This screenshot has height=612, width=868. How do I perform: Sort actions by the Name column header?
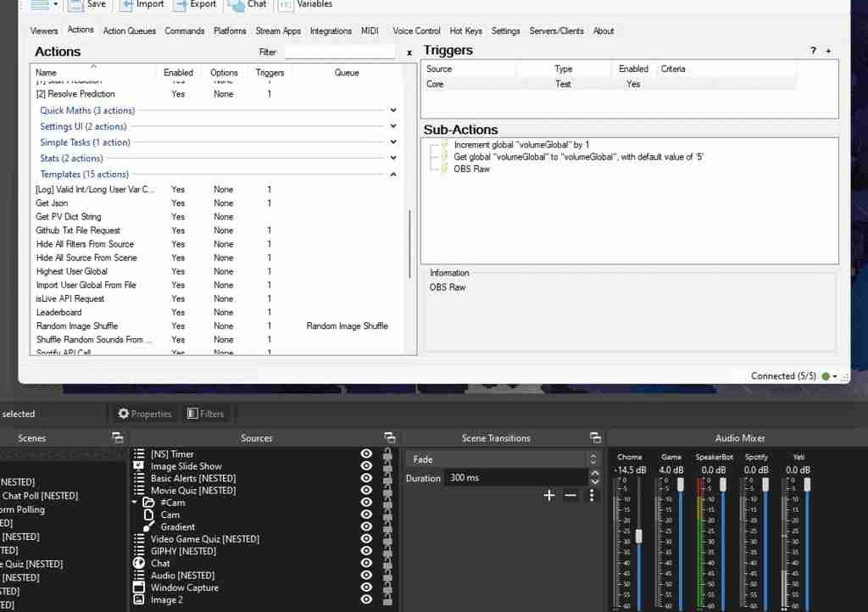[93, 73]
